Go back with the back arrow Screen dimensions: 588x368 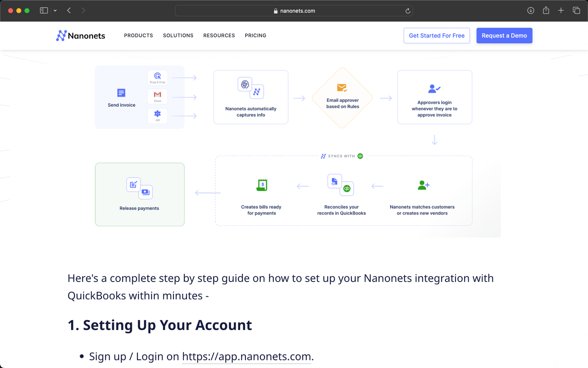69,11
